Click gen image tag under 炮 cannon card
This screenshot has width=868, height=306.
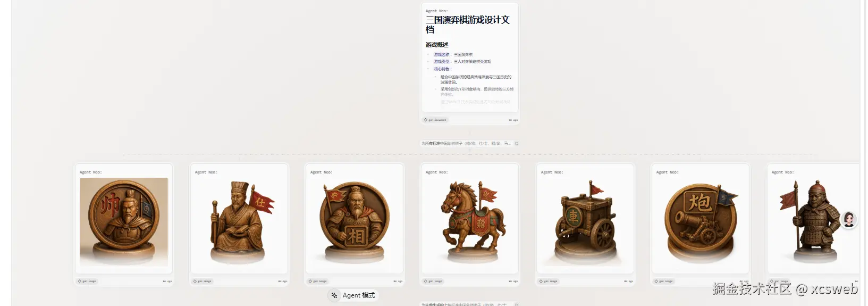[664, 281]
